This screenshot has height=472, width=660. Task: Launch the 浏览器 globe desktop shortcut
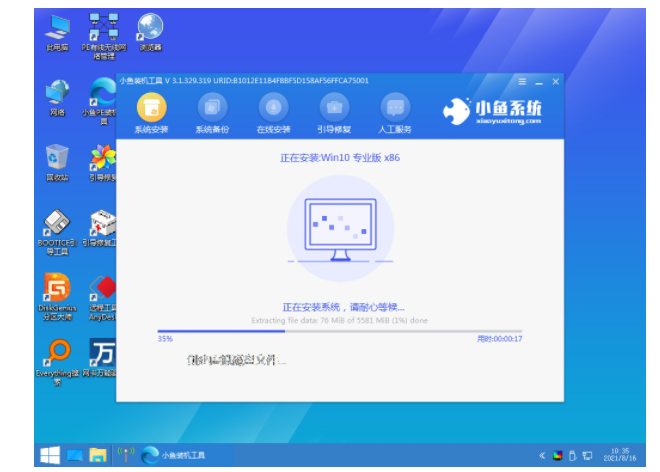150,26
